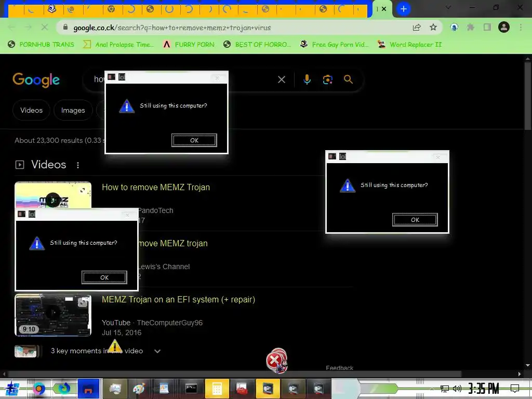
Task: Filter results by Videos chip
Action: coord(31,110)
